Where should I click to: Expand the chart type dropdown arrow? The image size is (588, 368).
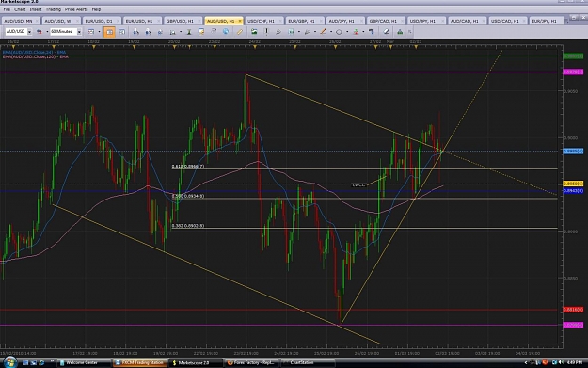point(99,32)
